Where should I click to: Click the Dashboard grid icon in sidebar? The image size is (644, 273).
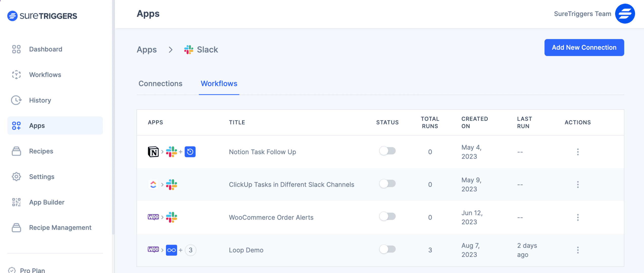16,49
